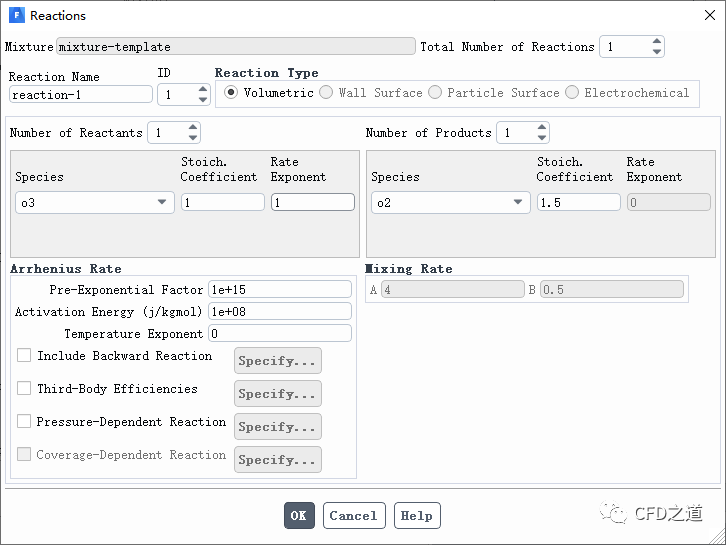The height and width of the screenshot is (545, 726).
Task: Decrease Number of Products spinner
Action: pyautogui.click(x=542, y=138)
